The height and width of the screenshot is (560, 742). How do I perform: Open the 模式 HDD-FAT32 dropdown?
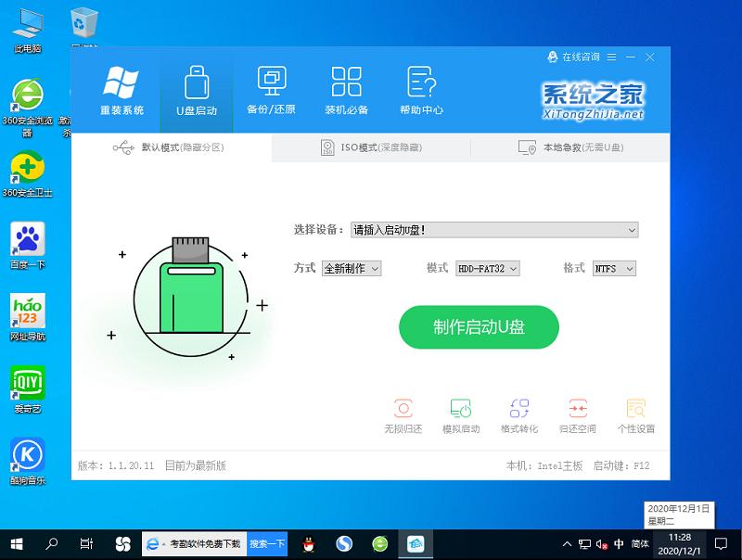489,268
